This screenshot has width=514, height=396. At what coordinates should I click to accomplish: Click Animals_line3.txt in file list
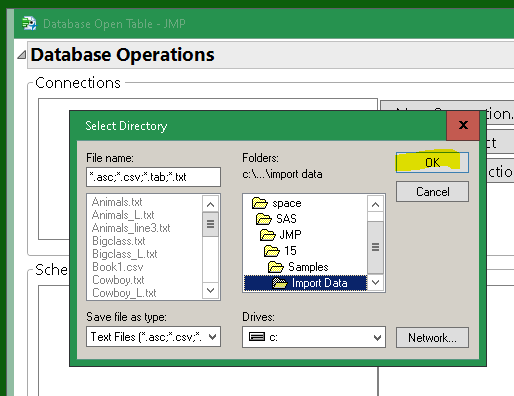[x=131, y=228]
